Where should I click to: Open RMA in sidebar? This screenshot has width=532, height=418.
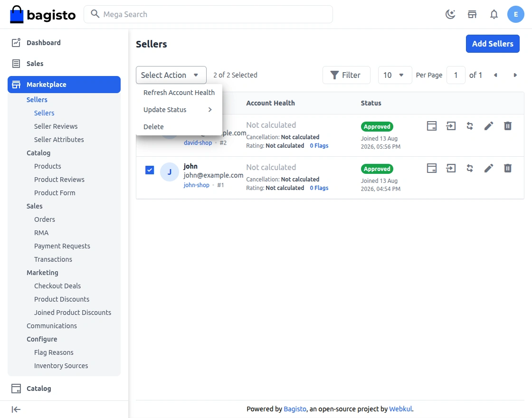(41, 233)
